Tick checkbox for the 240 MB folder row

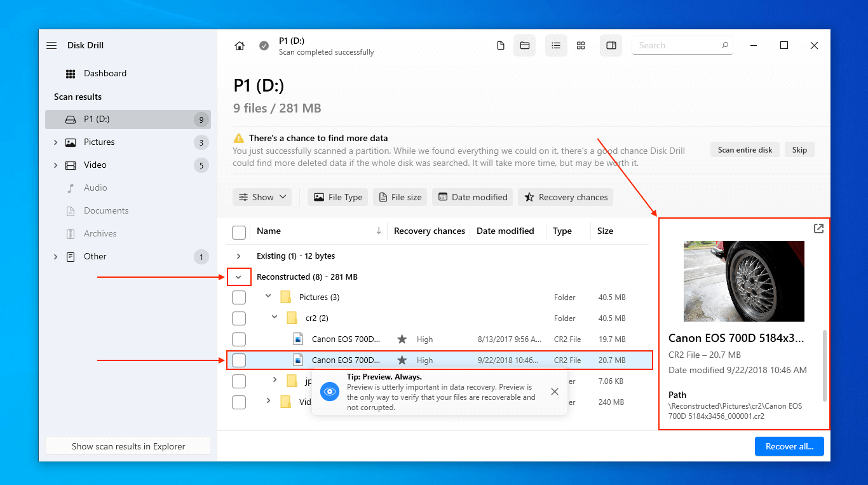[239, 402]
